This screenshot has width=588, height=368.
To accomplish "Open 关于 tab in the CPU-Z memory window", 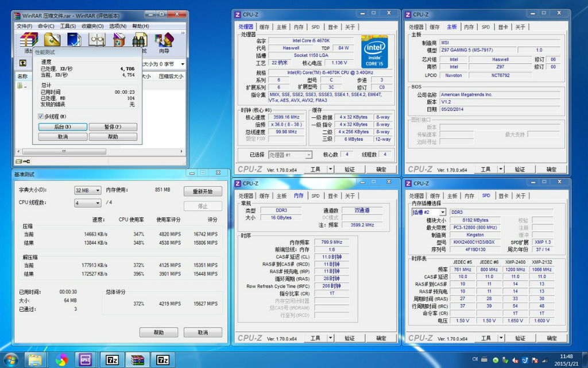I will (x=350, y=196).
